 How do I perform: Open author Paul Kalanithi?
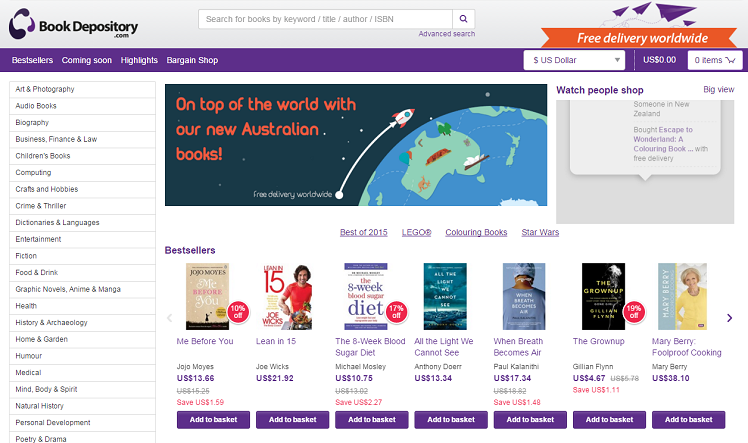[516, 366]
